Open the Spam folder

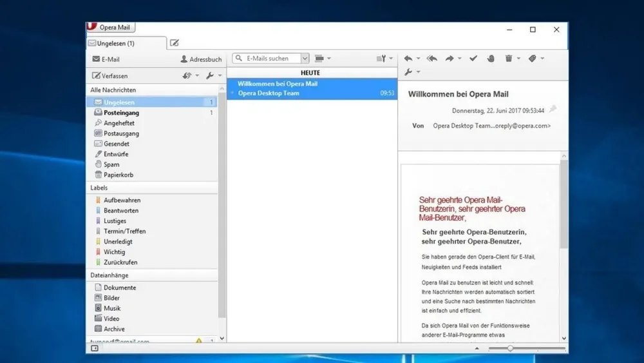(x=152, y=164)
